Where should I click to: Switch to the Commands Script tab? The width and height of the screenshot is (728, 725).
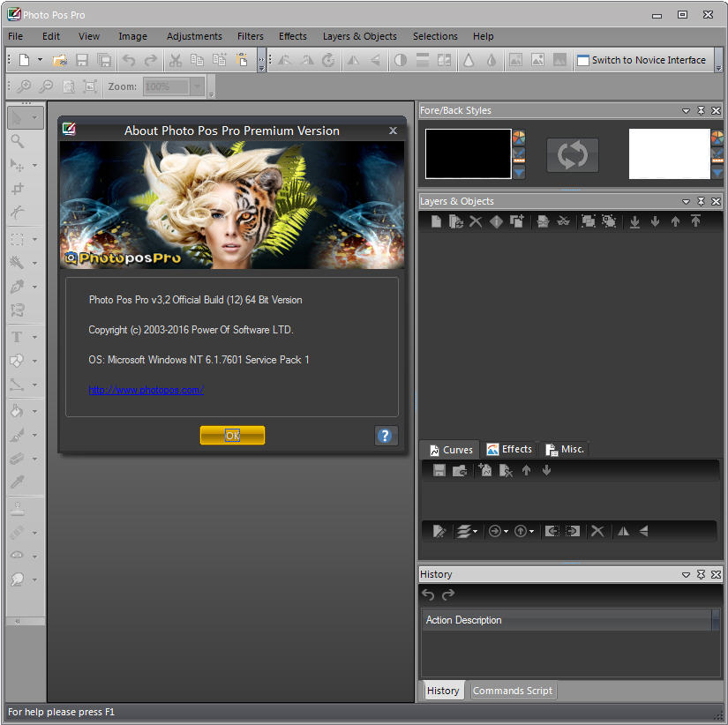(x=513, y=691)
